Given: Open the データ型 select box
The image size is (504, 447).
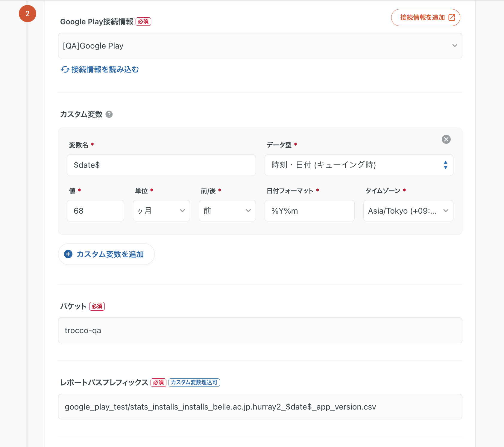Looking at the screenshot, I should pos(359,165).
